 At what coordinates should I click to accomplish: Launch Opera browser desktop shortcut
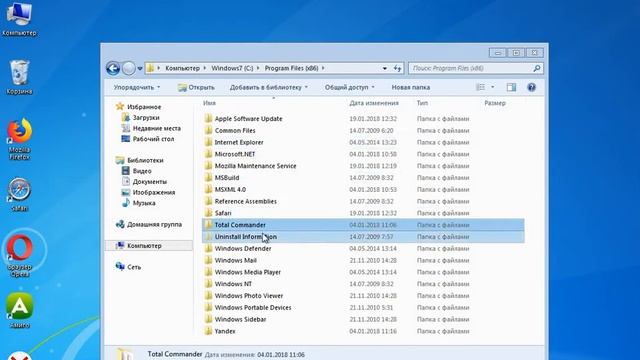19,255
